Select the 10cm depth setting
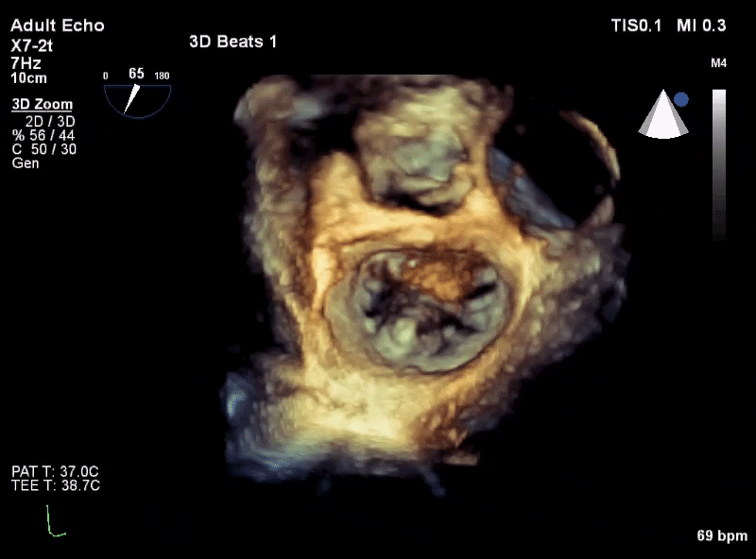This screenshot has height=559, width=756. [x=29, y=78]
